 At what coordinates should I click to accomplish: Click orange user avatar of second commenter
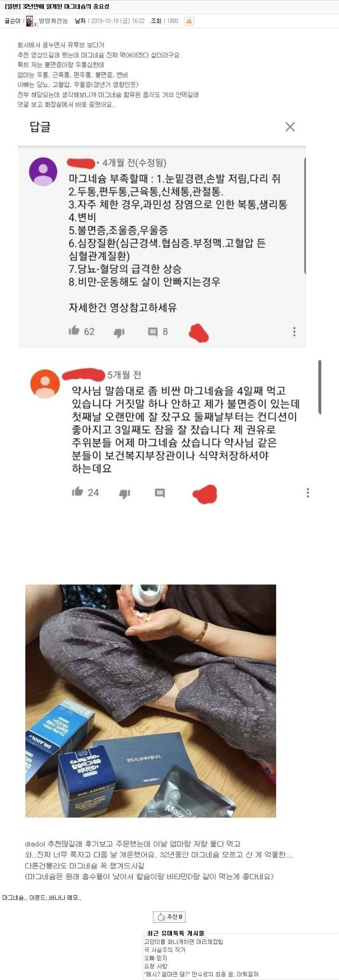pos(45,384)
